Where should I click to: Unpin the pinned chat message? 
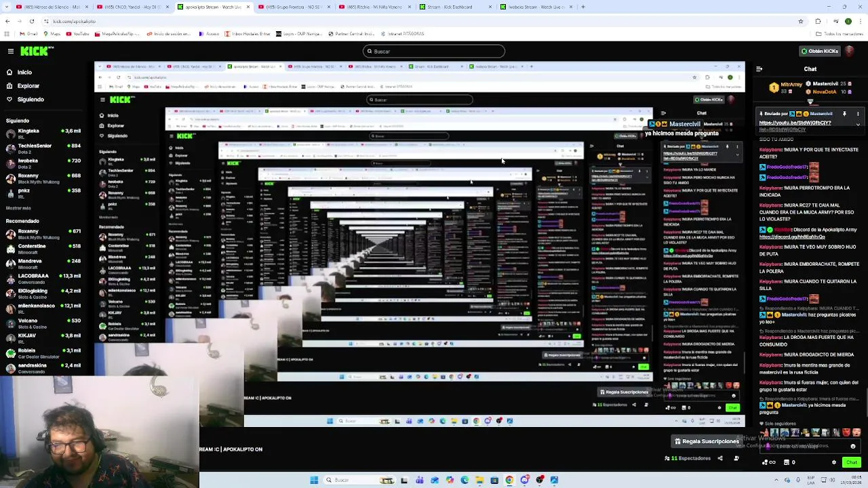click(844, 114)
